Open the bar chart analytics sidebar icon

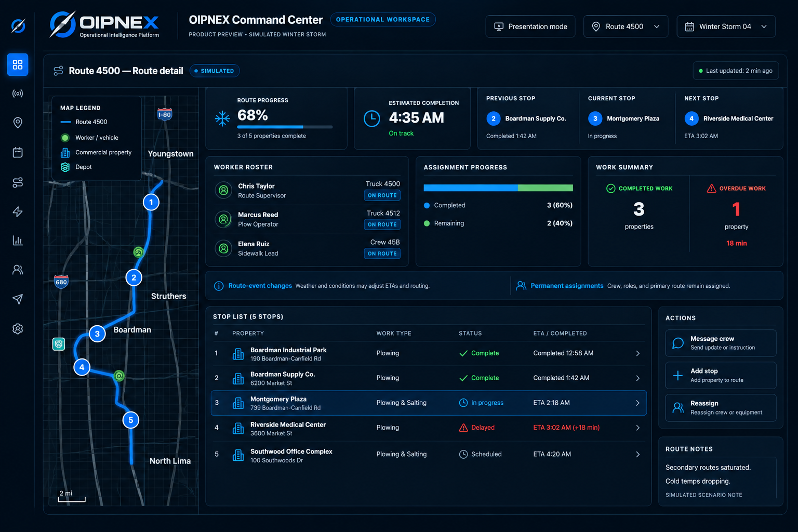tap(18, 241)
